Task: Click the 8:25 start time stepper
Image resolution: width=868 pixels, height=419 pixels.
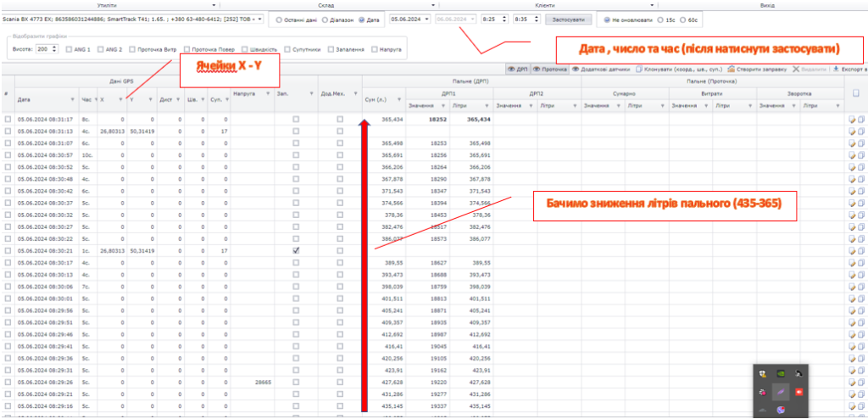Action: click(x=504, y=19)
